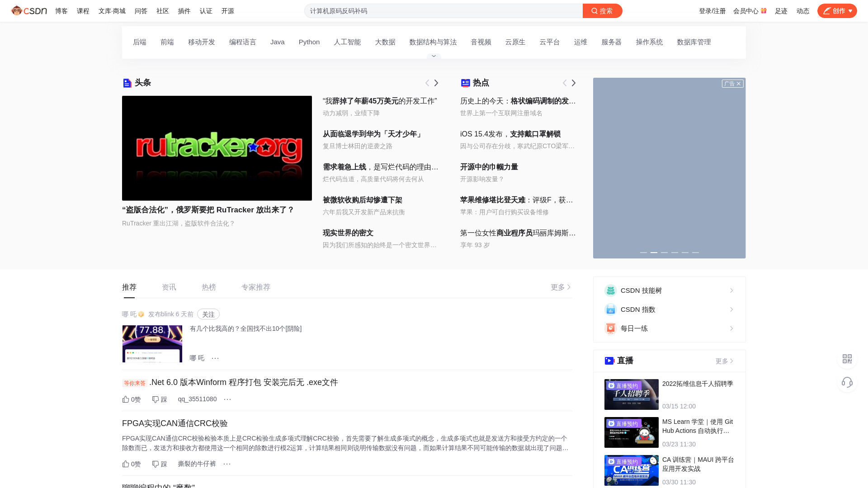Click the 每日一练 icon
This screenshot has height=488, width=868.
(611, 328)
